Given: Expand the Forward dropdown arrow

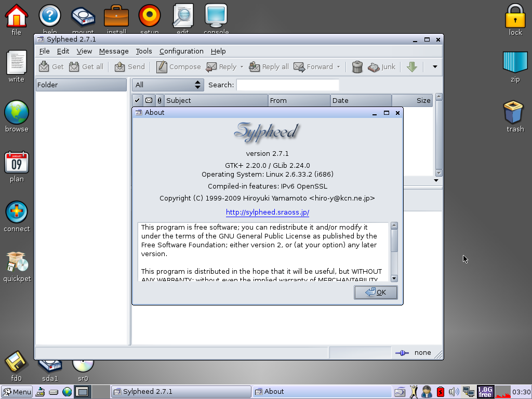Looking at the screenshot, I should coord(338,67).
